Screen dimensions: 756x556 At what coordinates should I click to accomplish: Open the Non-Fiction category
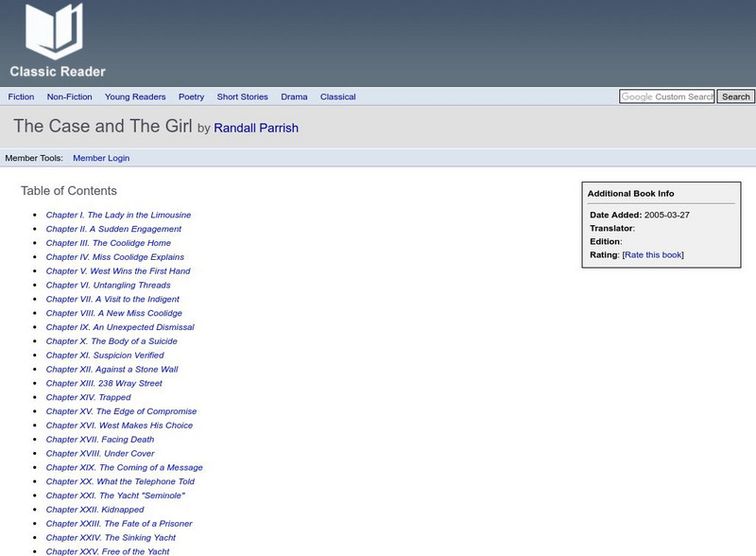click(x=71, y=96)
